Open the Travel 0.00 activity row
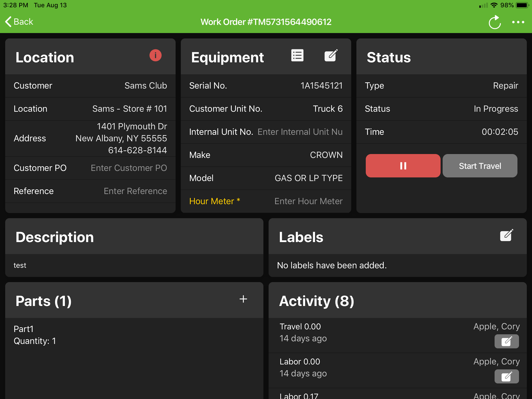Screen dimensions: 532x399 pos(398,335)
